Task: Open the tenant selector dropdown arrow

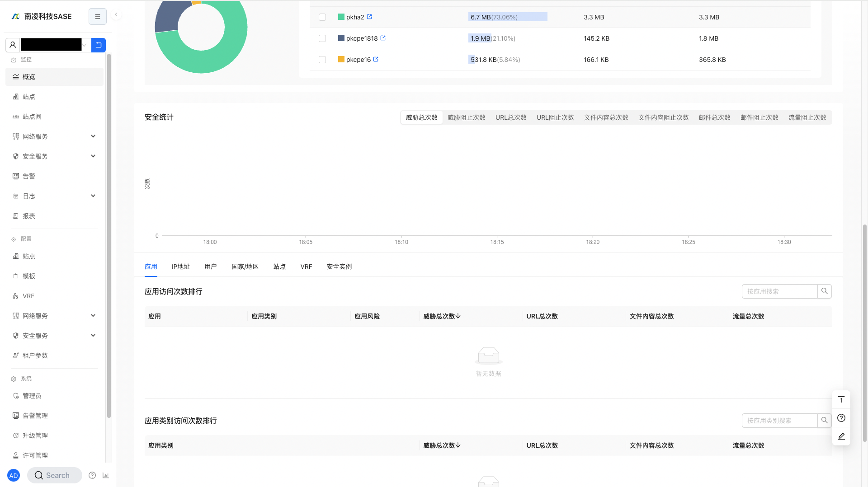Action: tap(85, 45)
